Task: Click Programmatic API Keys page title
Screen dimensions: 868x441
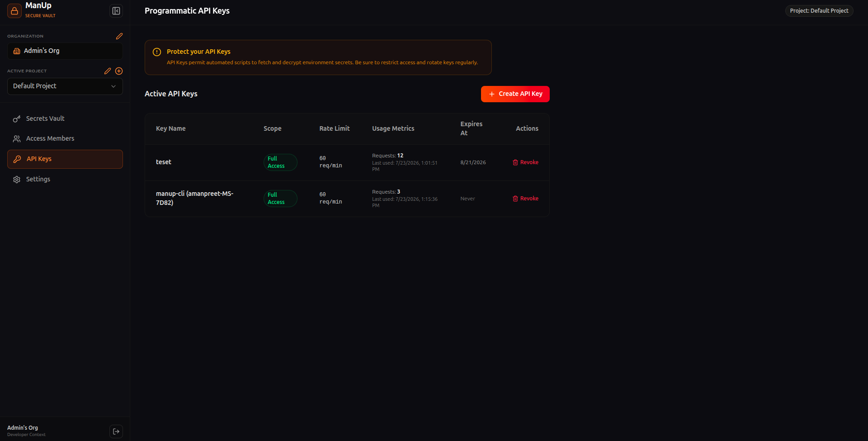Action: (187, 11)
